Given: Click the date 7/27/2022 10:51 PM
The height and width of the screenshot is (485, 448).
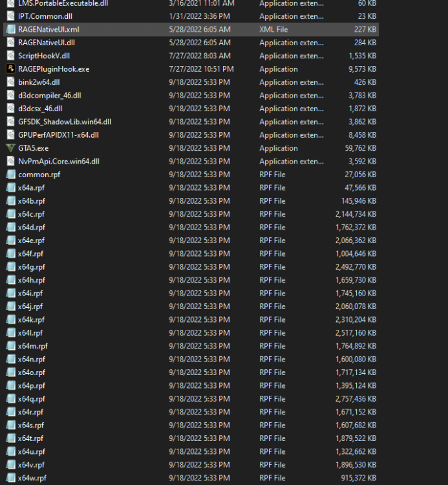Looking at the screenshot, I should point(201,69).
